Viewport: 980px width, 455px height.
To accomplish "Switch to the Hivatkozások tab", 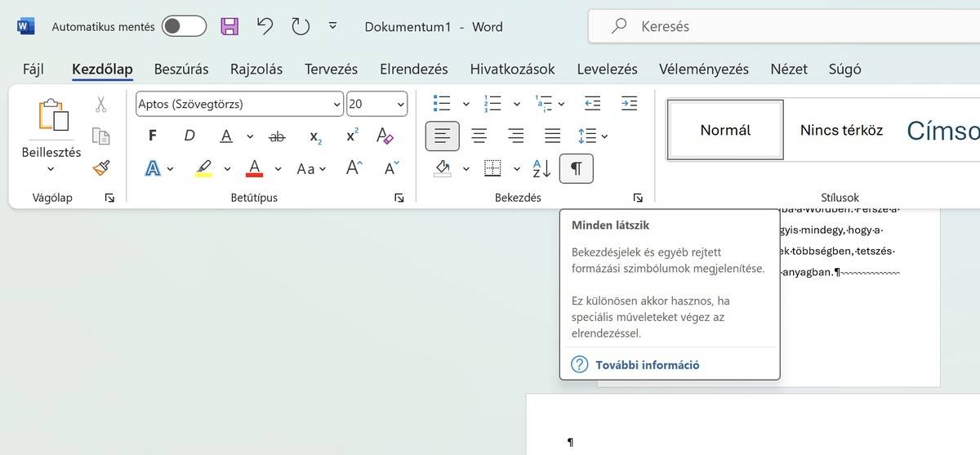I will pos(513,69).
